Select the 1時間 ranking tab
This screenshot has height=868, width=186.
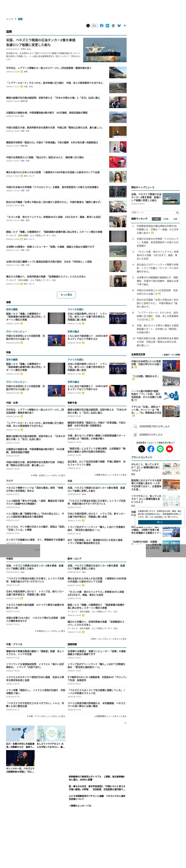[156, 219]
